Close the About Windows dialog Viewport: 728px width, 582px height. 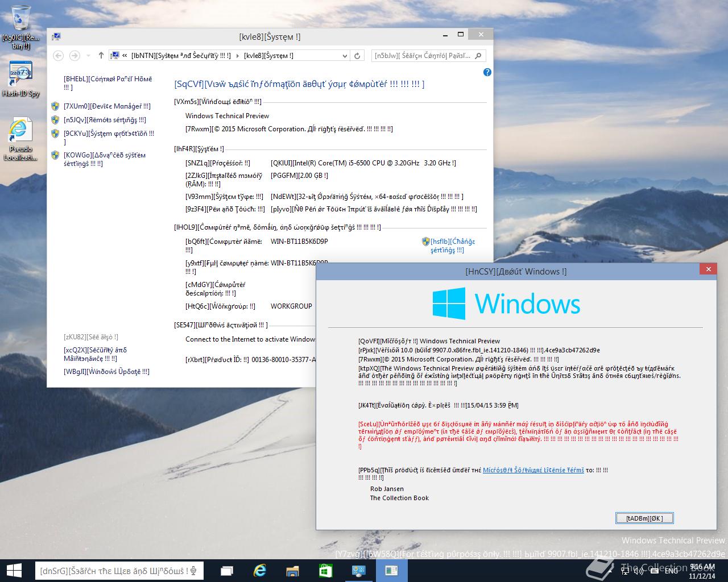[708, 269]
